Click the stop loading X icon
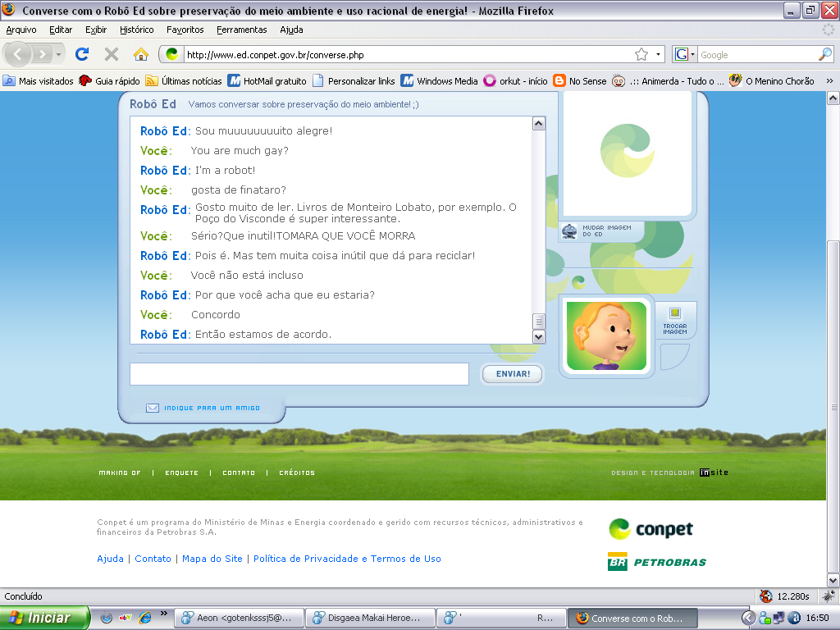Screen dimensions: 840x630 point(112,54)
